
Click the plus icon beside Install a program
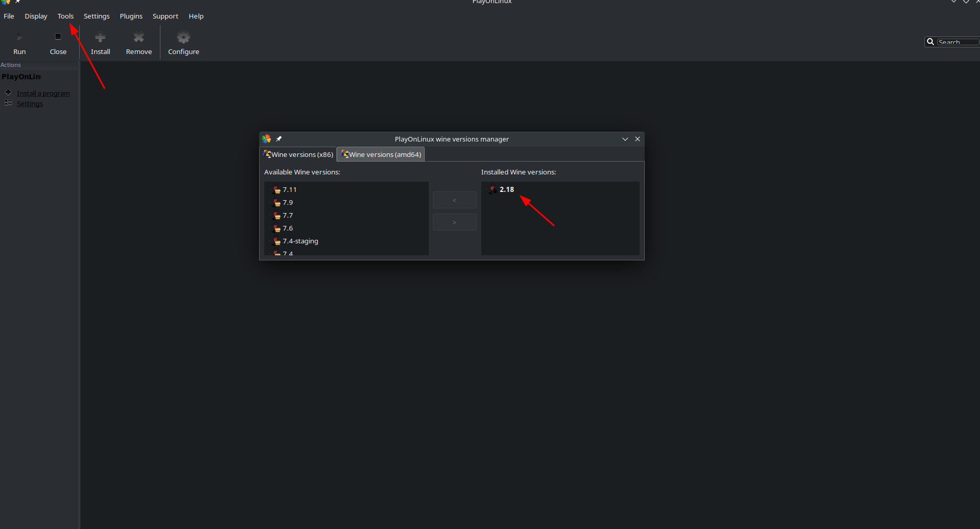(x=8, y=93)
